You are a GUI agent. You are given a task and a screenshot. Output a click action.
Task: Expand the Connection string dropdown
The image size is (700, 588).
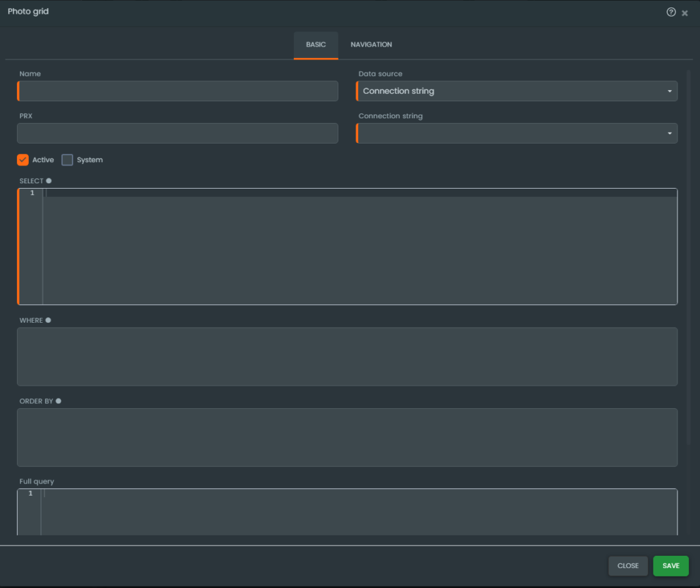[x=517, y=133]
